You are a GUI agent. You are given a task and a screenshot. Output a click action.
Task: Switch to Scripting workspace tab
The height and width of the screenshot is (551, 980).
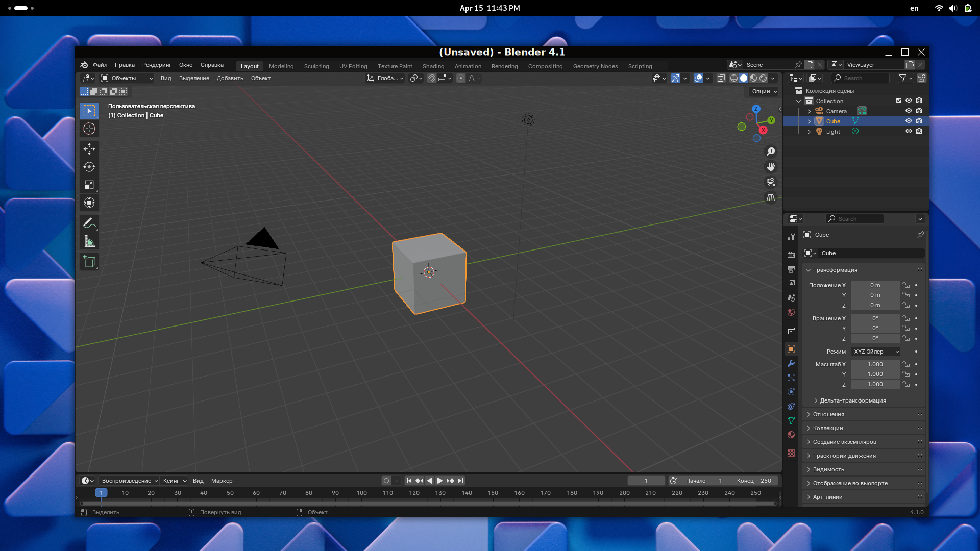[640, 66]
